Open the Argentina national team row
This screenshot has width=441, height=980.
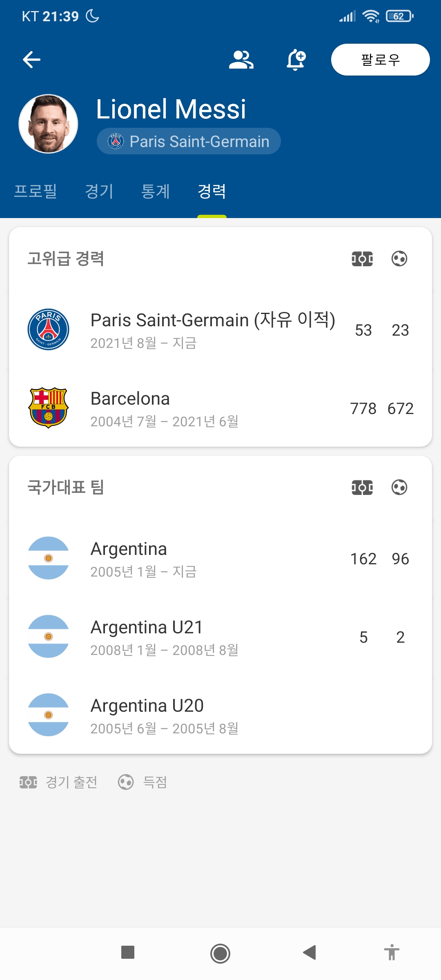[220, 558]
